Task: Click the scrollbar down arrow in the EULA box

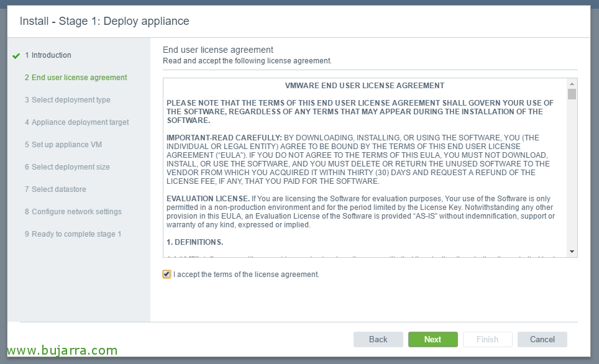Action: pyautogui.click(x=572, y=252)
